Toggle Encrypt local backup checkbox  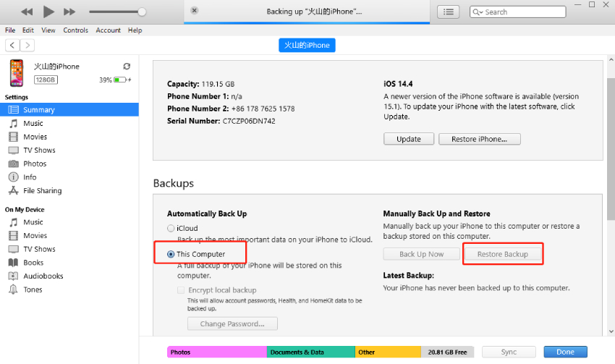pos(181,290)
